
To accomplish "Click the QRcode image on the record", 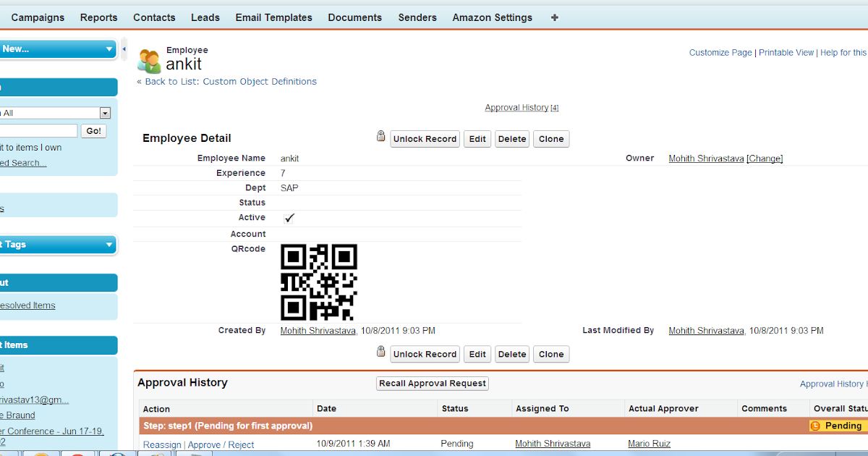I will 319,282.
